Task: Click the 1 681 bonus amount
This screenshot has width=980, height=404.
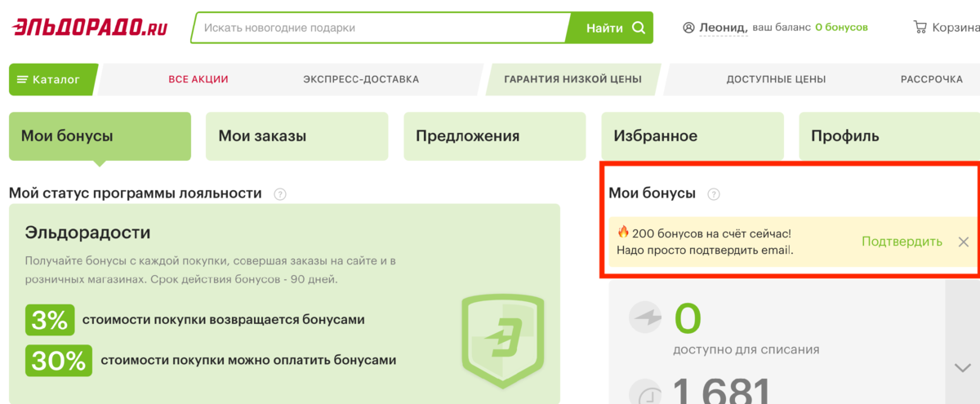Action: pyautogui.click(x=722, y=392)
